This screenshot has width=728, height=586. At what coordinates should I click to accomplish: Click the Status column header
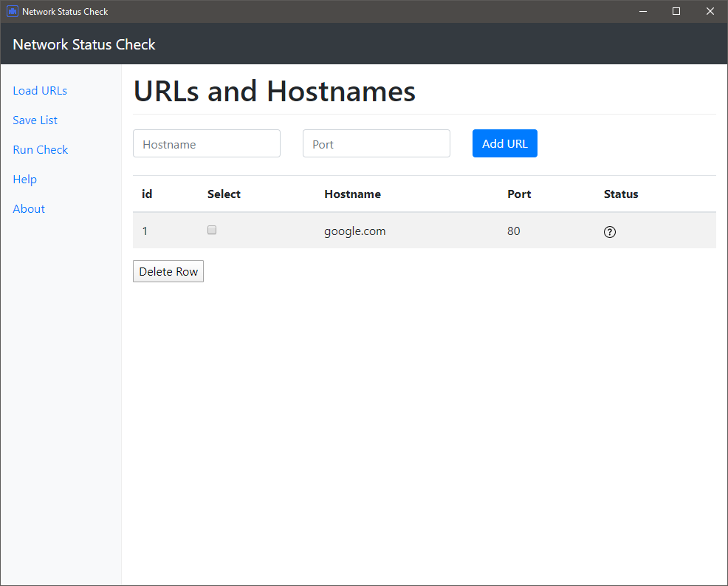[621, 194]
